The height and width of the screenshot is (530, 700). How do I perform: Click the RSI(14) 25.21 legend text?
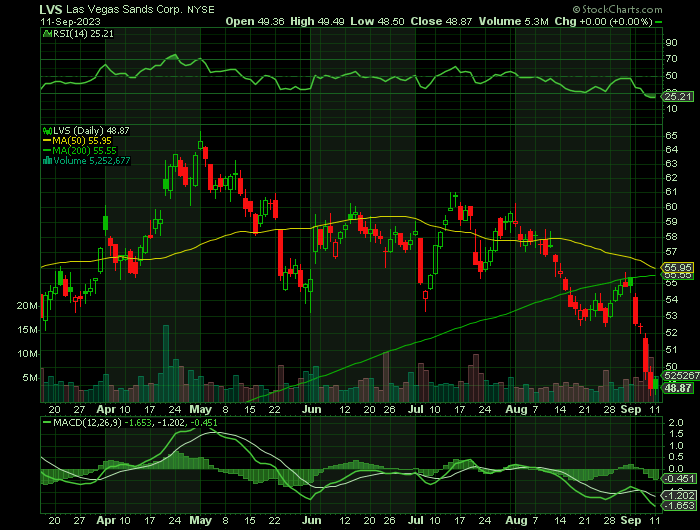83,33
